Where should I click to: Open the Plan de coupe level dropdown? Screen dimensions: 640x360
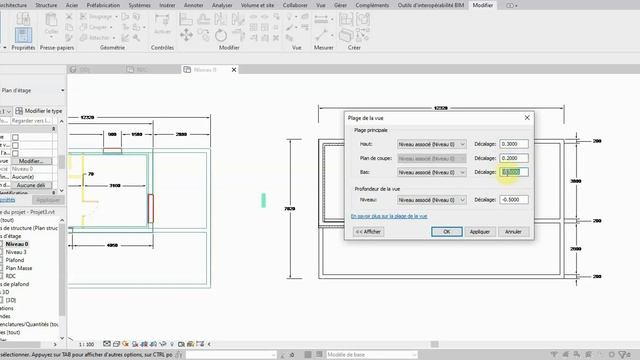point(431,158)
